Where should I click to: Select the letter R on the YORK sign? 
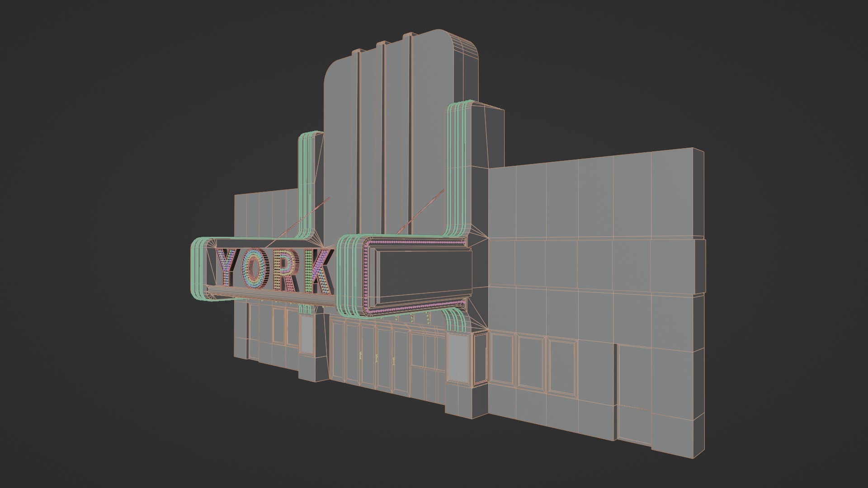pyautogui.click(x=287, y=271)
